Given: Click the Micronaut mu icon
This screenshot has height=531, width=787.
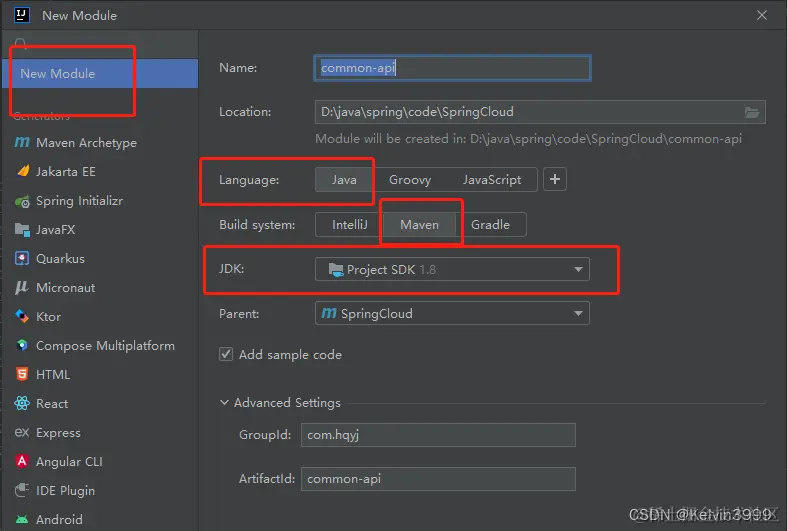Looking at the screenshot, I should coord(22,287).
